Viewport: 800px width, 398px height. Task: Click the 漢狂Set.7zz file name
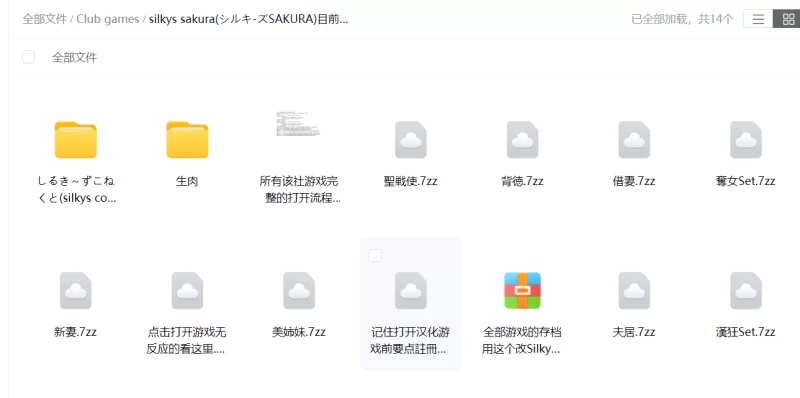pyautogui.click(x=746, y=332)
